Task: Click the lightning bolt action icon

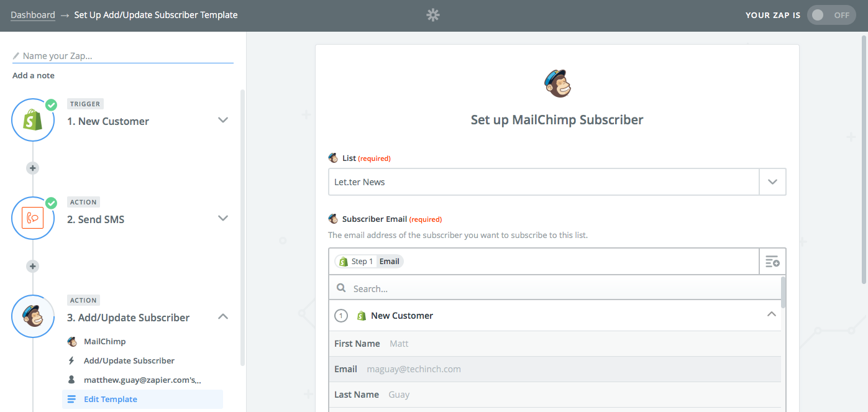Action: pos(72,360)
